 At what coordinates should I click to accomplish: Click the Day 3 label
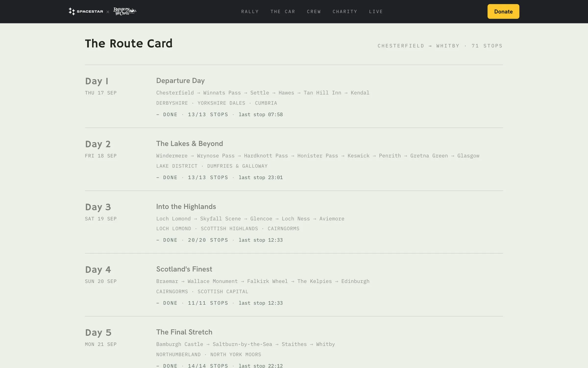point(98,207)
